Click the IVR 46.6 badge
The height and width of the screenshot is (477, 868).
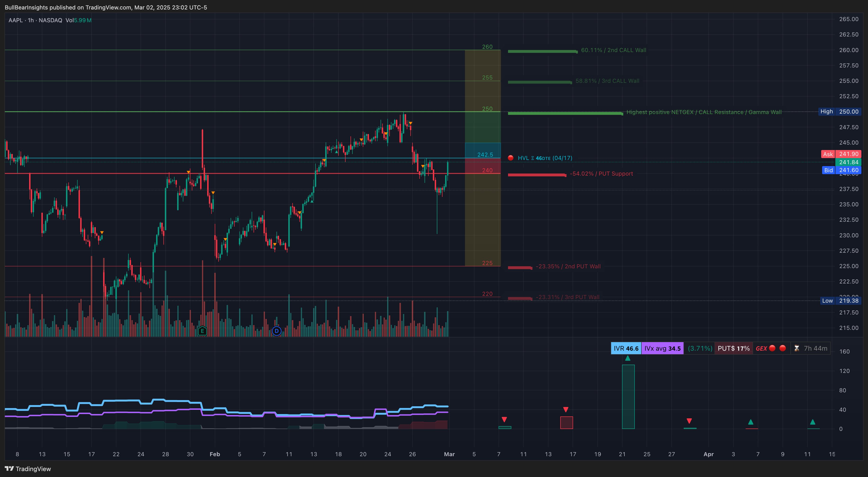[x=626, y=348]
